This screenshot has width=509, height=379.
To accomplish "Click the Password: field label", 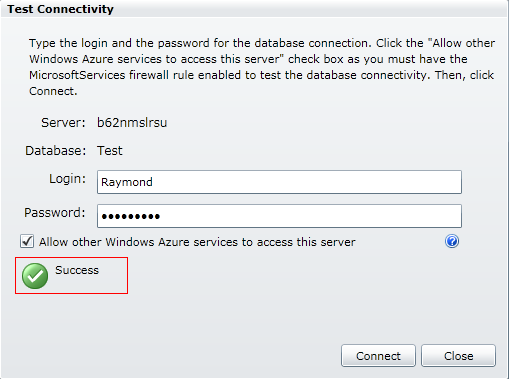I will pos(55,213).
